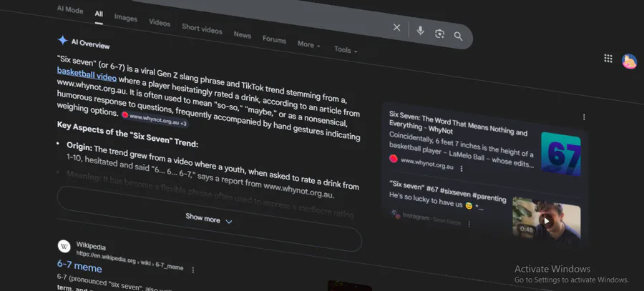The image size is (644, 291).
Task: Click the Wikipedia site name label
Action: click(x=91, y=246)
